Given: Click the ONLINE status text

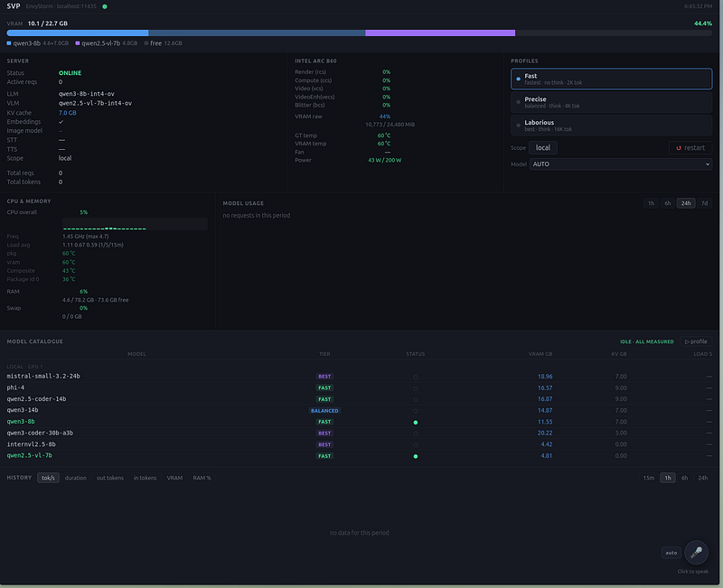Looking at the screenshot, I should point(70,73).
